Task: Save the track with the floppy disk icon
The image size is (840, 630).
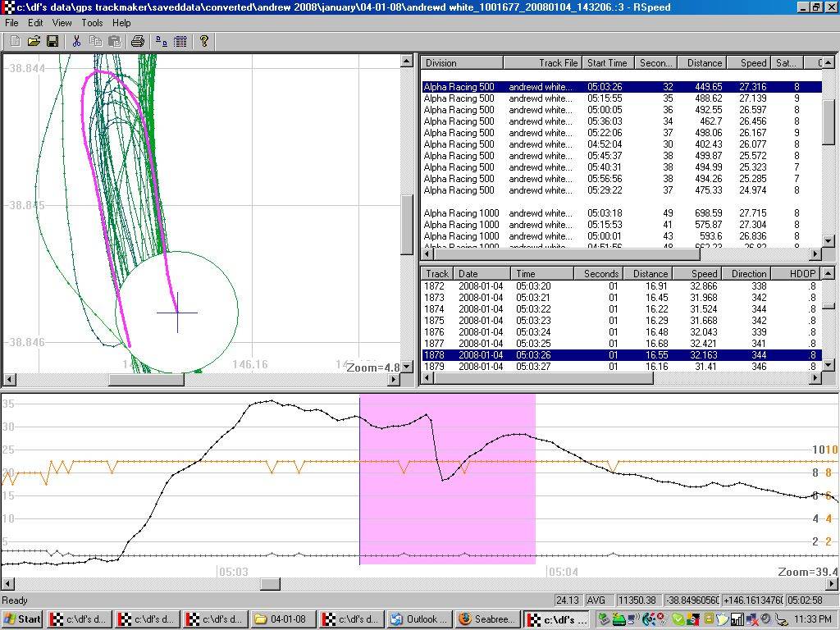Action: pyautogui.click(x=52, y=41)
